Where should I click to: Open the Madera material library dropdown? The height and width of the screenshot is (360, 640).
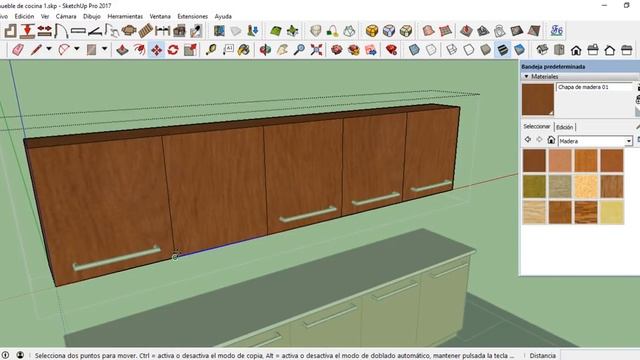coord(629,141)
